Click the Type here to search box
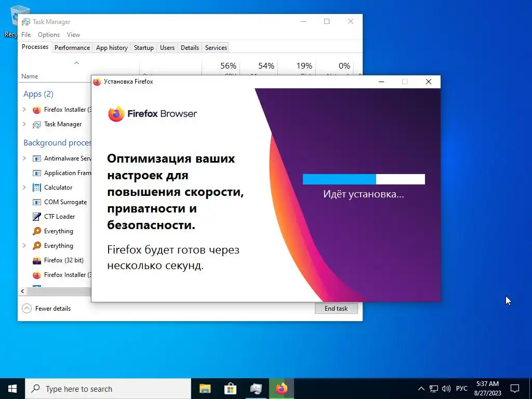The height and width of the screenshot is (399, 532). [108, 389]
